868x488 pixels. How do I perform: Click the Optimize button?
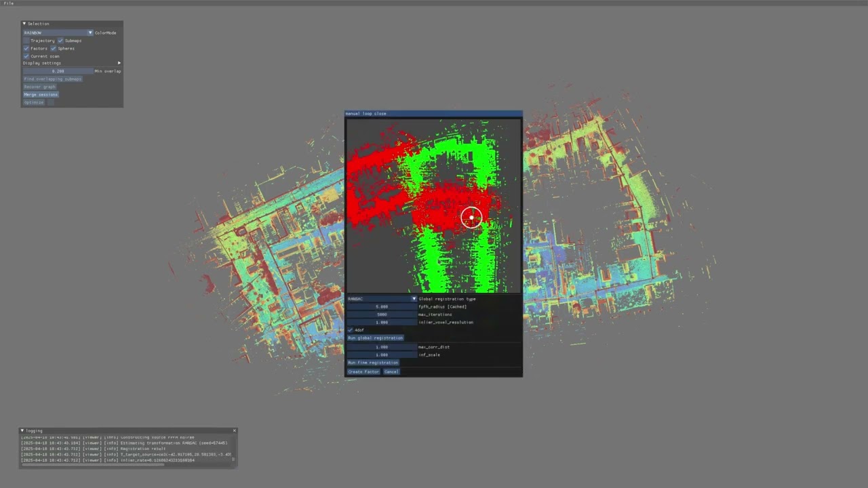(x=34, y=102)
